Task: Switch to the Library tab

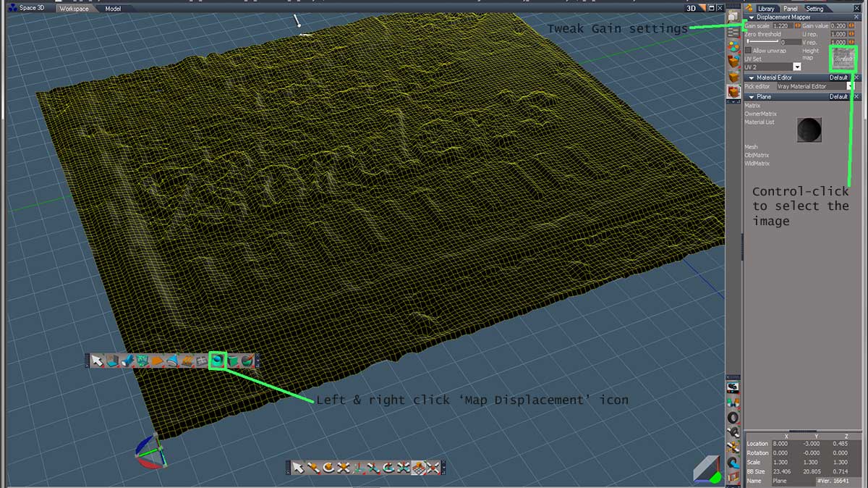Action: [x=765, y=9]
